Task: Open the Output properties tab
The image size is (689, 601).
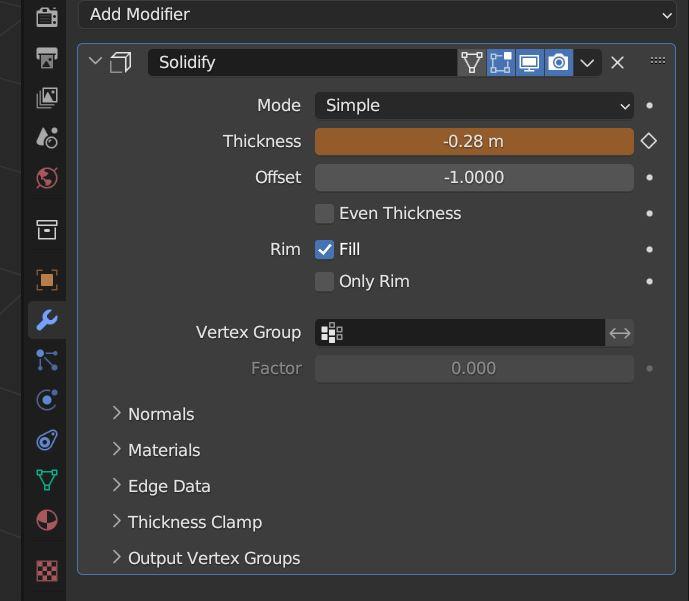Action: (x=47, y=57)
